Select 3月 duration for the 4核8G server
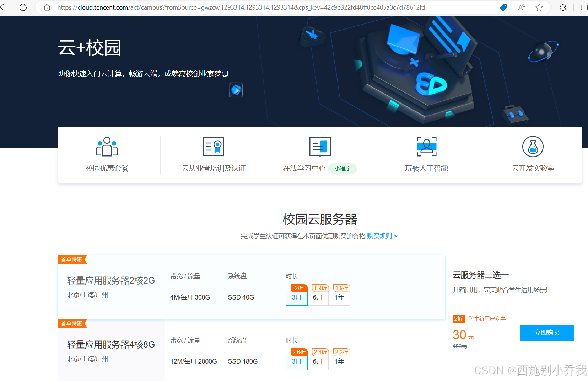 click(297, 361)
